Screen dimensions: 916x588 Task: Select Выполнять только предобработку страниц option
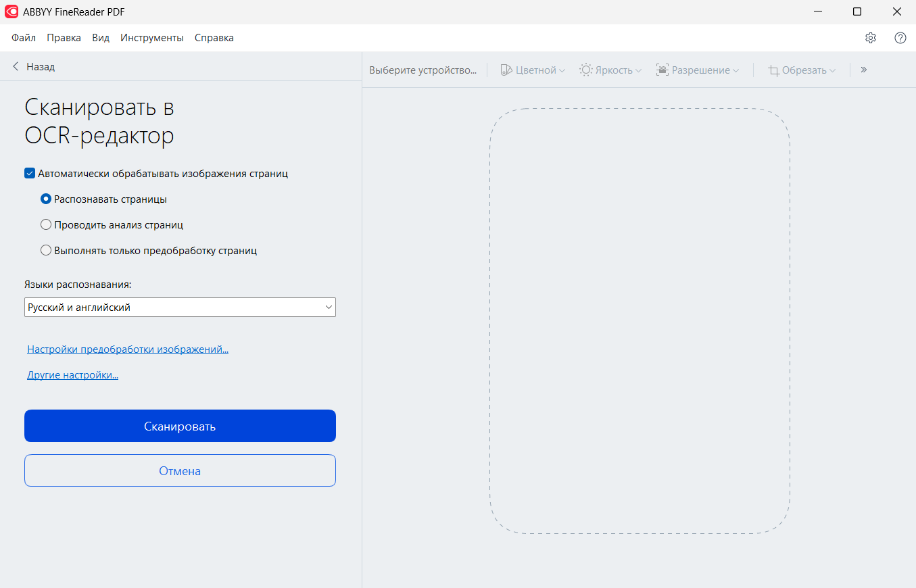(46, 251)
